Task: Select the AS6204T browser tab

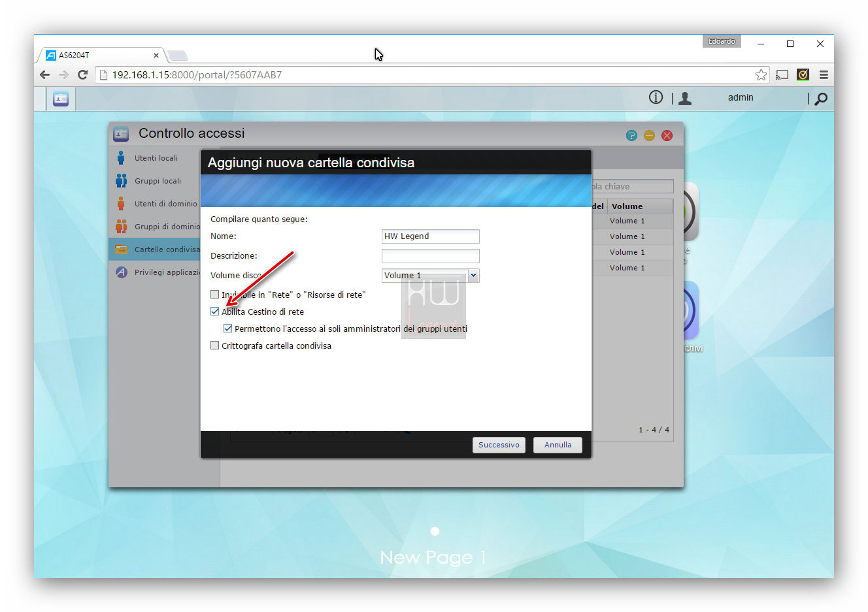Action: (x=101, y=56)
